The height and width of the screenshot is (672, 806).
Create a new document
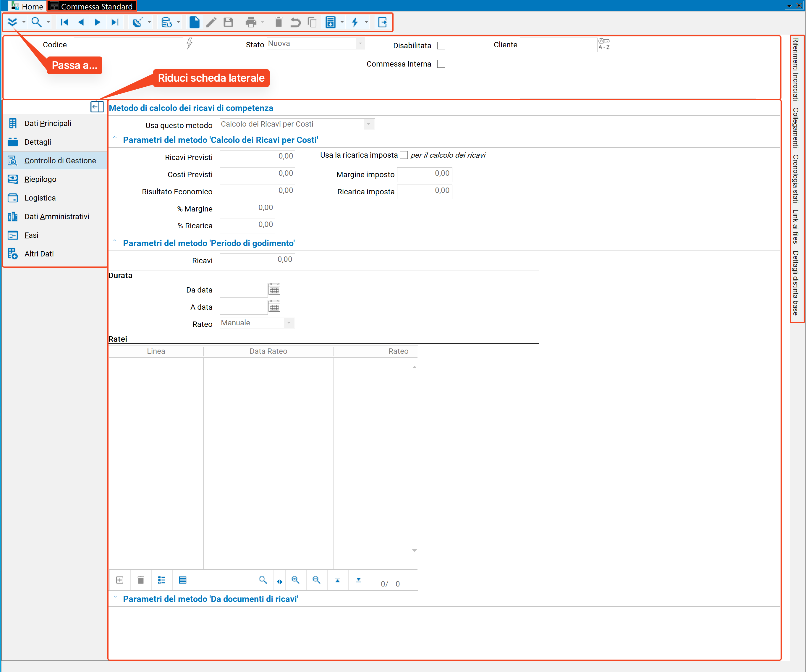[x=195, y=22]
